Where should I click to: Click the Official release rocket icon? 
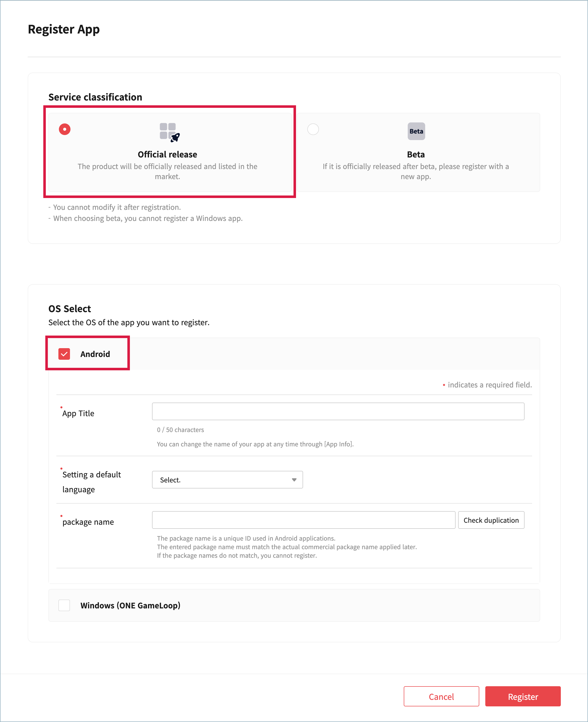pyautogui.click(x=169, y=132)
